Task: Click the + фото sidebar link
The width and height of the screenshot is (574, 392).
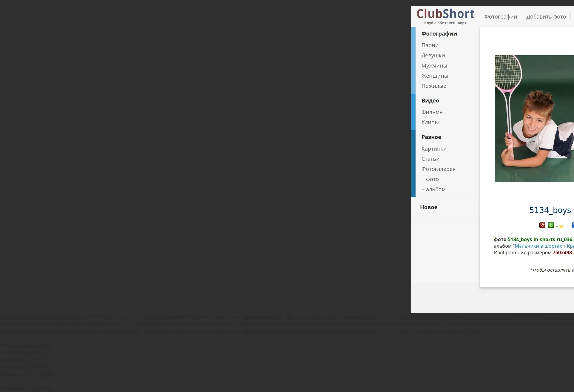Action: click(430, 179)
